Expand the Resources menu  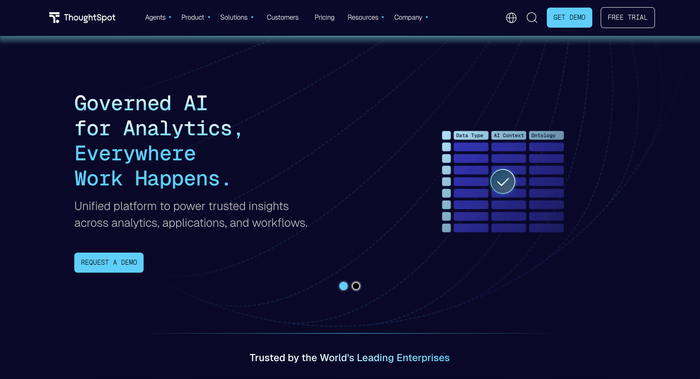click(x=366, y=17)
